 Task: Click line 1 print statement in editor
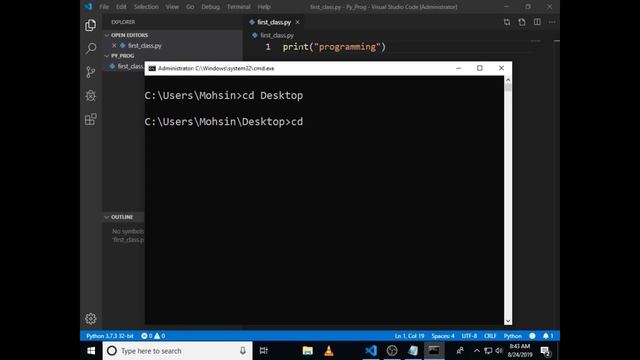(x=334, y=47)
